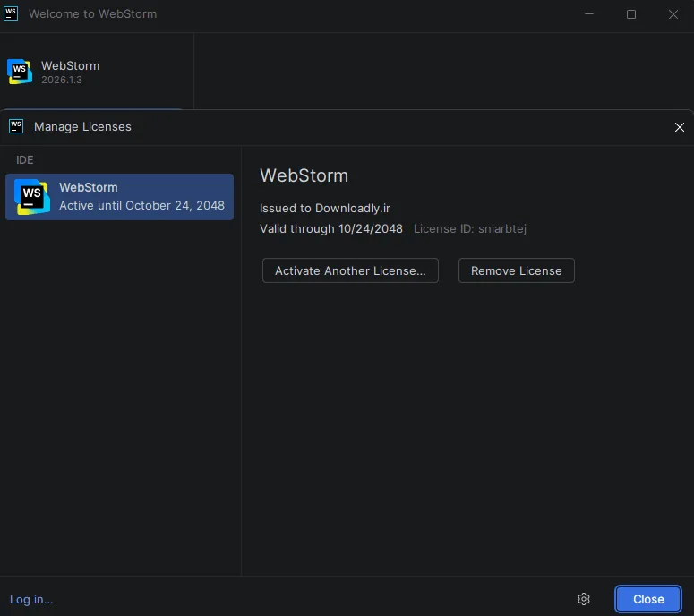This screenshot has height=616, width=694.
Task: Click the WebStorm 2026.1.3 logo in the Welcome window
Action: coord(20,72)
